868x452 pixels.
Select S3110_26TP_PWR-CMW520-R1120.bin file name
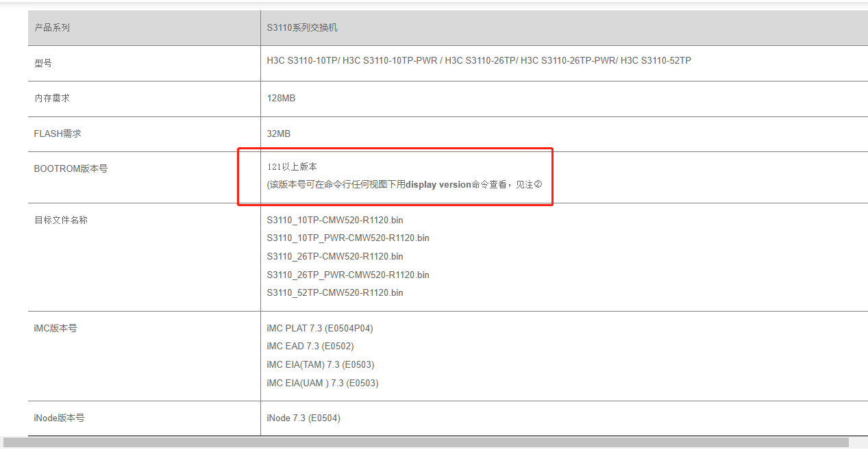pos(348,275)
